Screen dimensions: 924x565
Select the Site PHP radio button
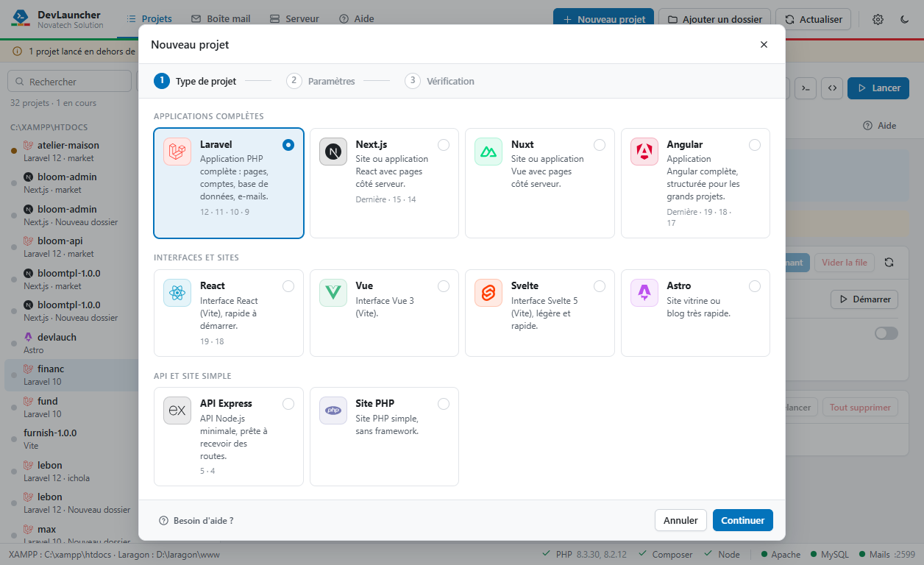tap(444, 404)
